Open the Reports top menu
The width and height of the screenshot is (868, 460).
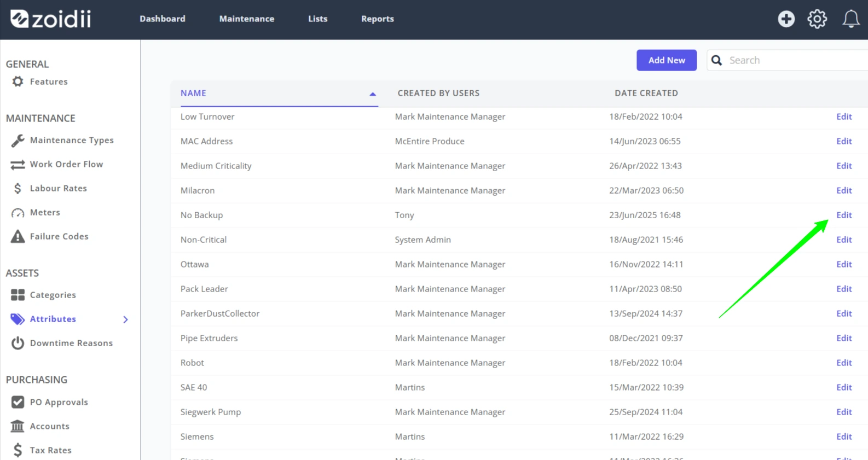tap(378, 19)
